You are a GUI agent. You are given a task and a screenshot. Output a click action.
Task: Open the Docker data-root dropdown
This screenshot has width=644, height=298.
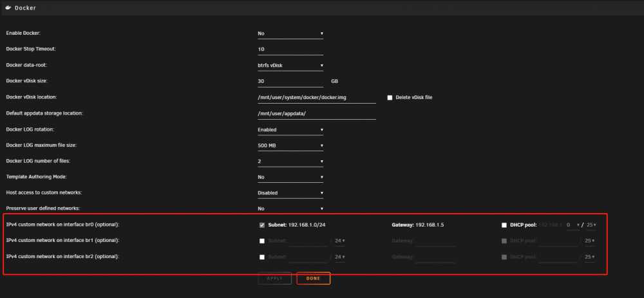point(290,65)
